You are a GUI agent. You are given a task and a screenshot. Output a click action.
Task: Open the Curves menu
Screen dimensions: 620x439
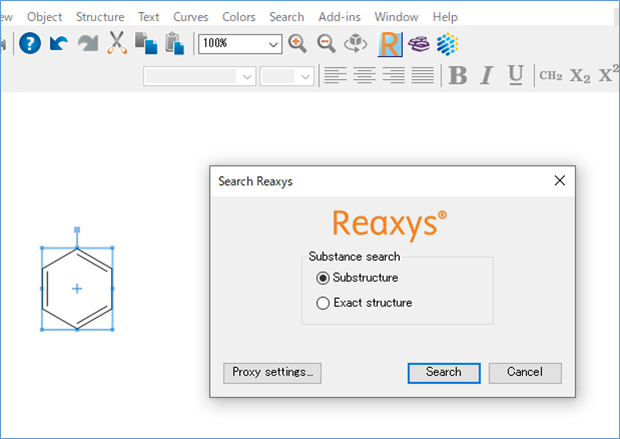tap(191, 17)
